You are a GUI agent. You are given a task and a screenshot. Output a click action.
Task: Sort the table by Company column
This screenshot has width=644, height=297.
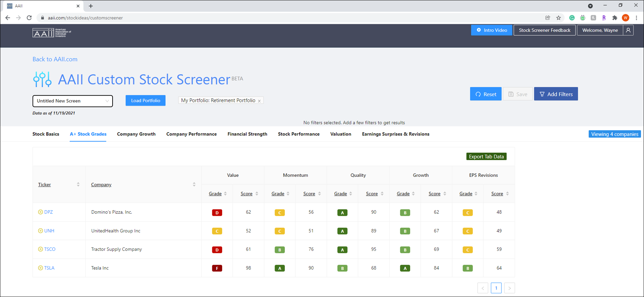[194, 184]
